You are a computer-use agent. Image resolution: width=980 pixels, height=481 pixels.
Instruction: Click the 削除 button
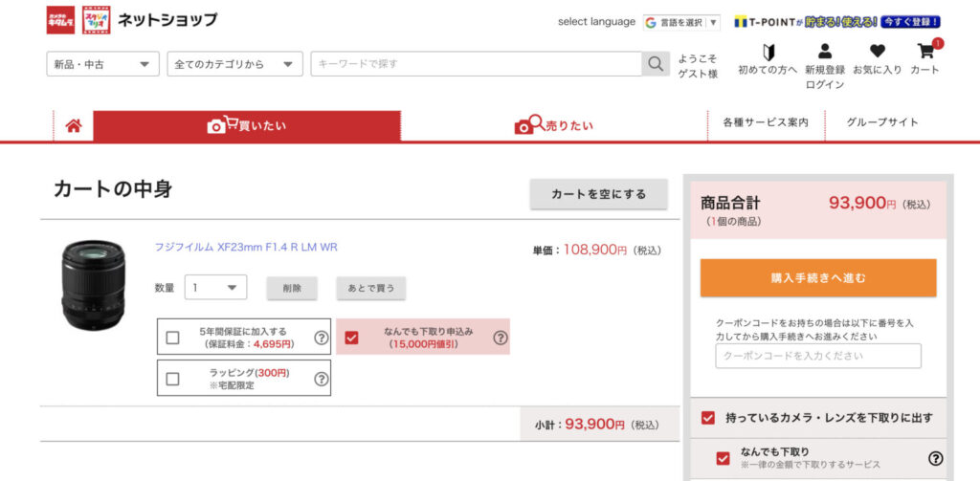(x=292, y=289)
